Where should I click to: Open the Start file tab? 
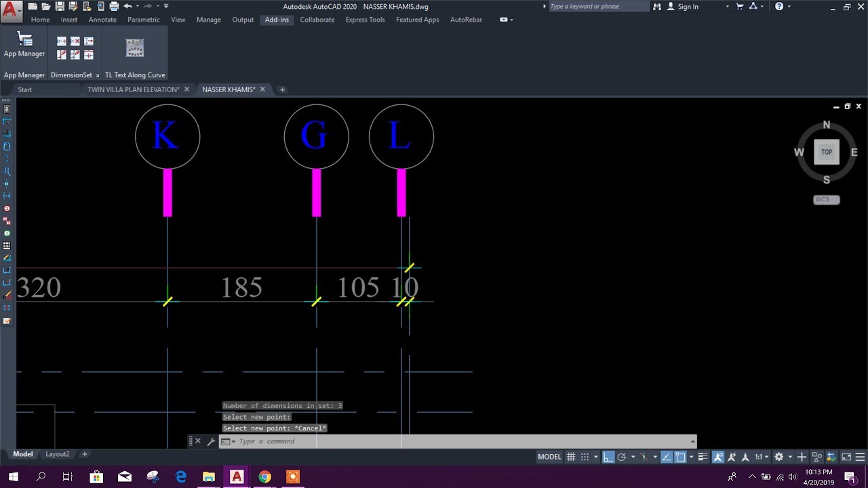(x=25, y=89)
